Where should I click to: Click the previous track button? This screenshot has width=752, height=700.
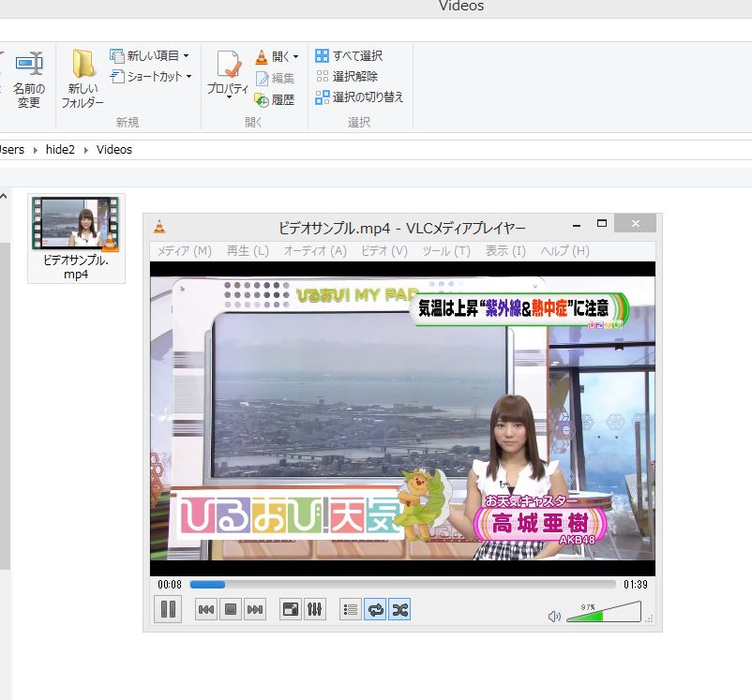pos(206,610)
